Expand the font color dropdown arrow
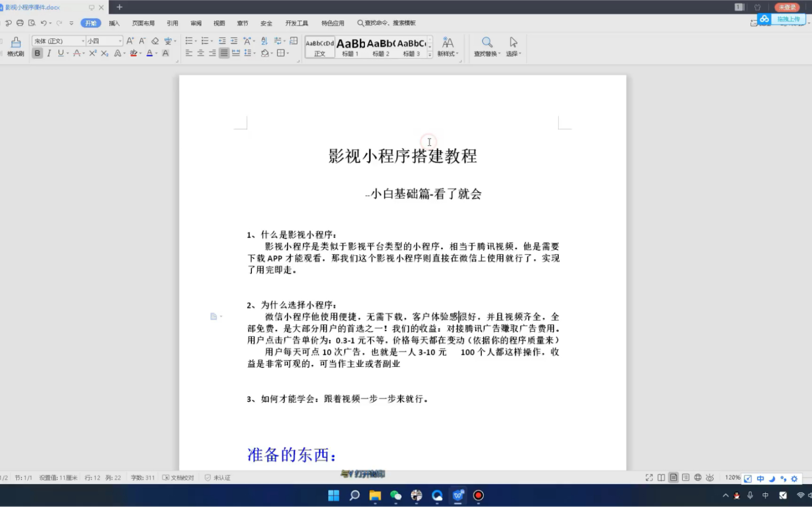 pyautogui.click(x=156, y=54)
